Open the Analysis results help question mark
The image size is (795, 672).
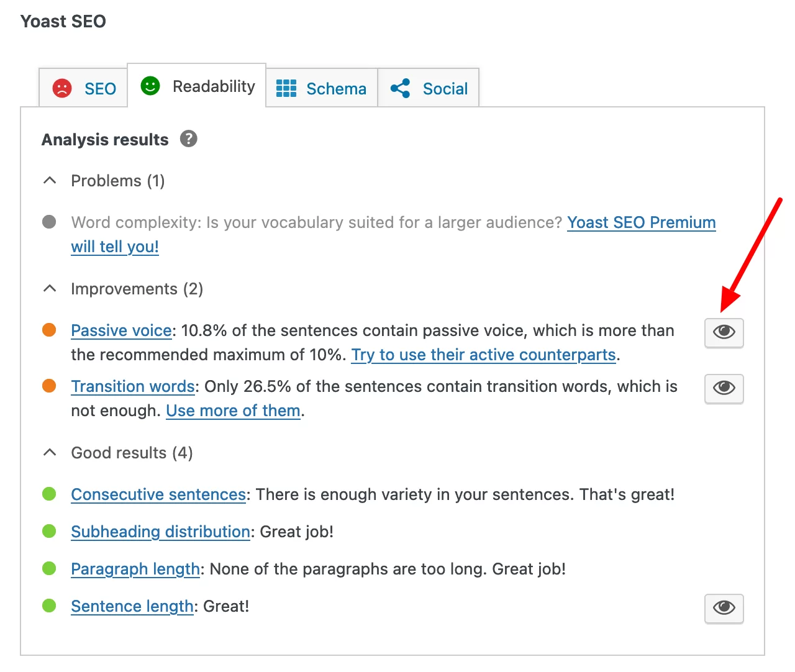click(189, 138)
